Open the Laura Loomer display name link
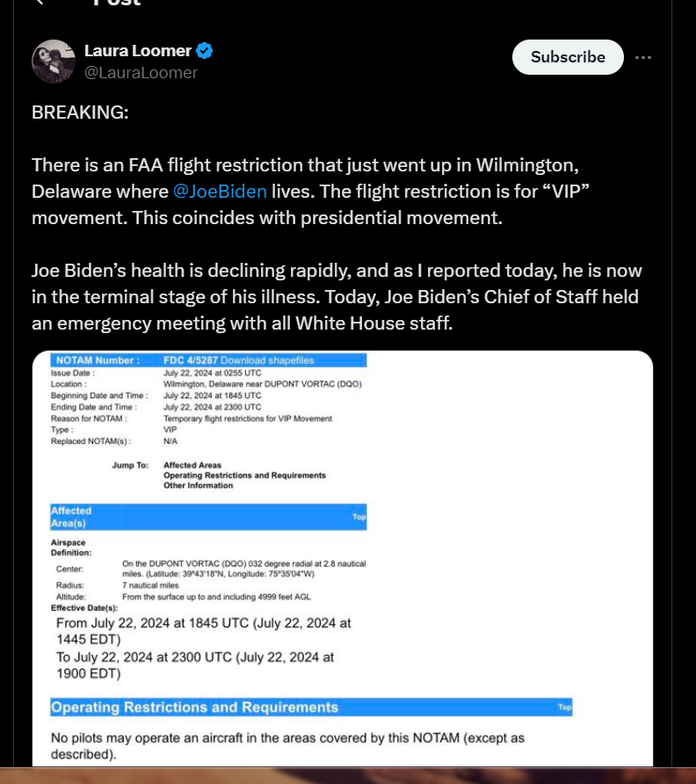This screenshot has height=784, width=696. coord(138,51)
